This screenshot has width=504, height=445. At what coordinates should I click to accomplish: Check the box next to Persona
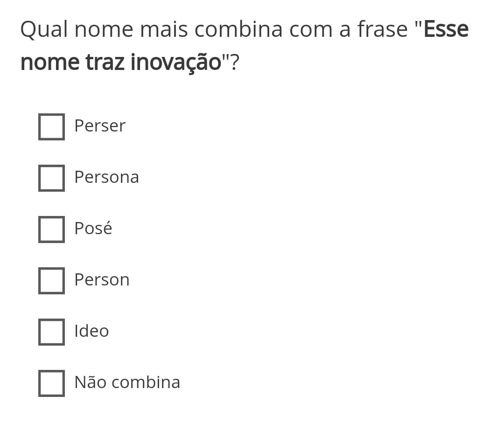click(51, 178)
